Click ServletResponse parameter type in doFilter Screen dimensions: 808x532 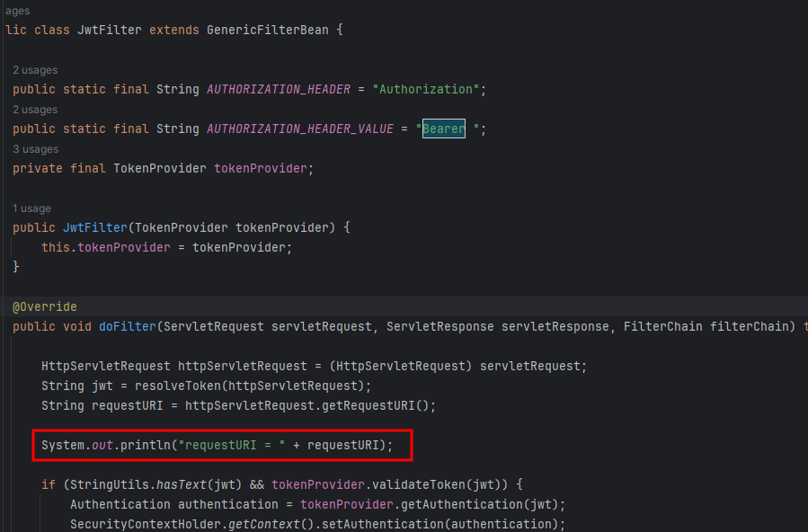pyautogui.click(x=440, y=326)
